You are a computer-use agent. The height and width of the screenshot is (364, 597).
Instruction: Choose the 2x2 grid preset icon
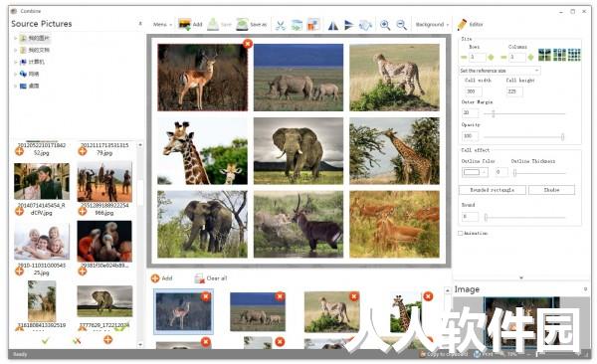point(544,56)
